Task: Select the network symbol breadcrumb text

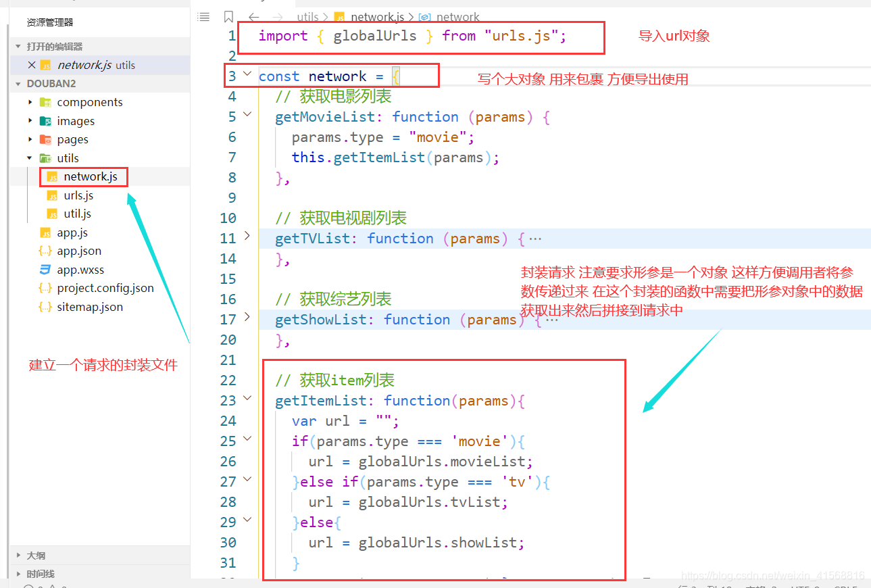Action: (458, 17)
